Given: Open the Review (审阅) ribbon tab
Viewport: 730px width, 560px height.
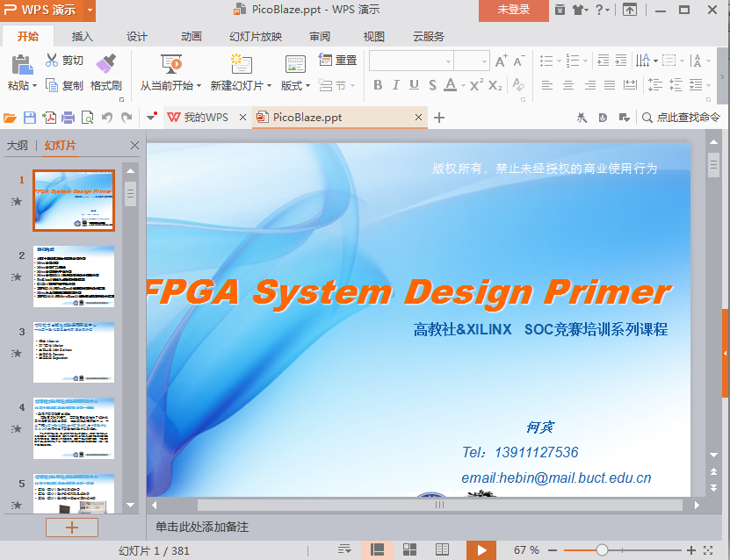Looking at the screenshot, I should [320, 36].
